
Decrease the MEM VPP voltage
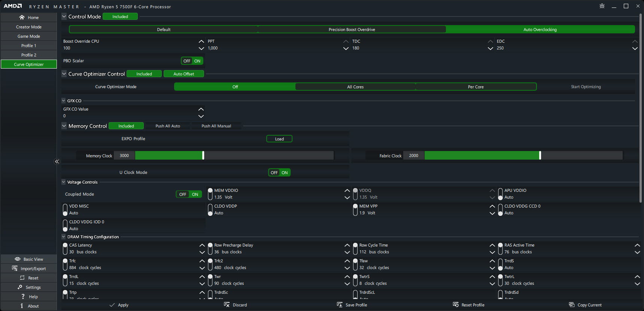492,213
